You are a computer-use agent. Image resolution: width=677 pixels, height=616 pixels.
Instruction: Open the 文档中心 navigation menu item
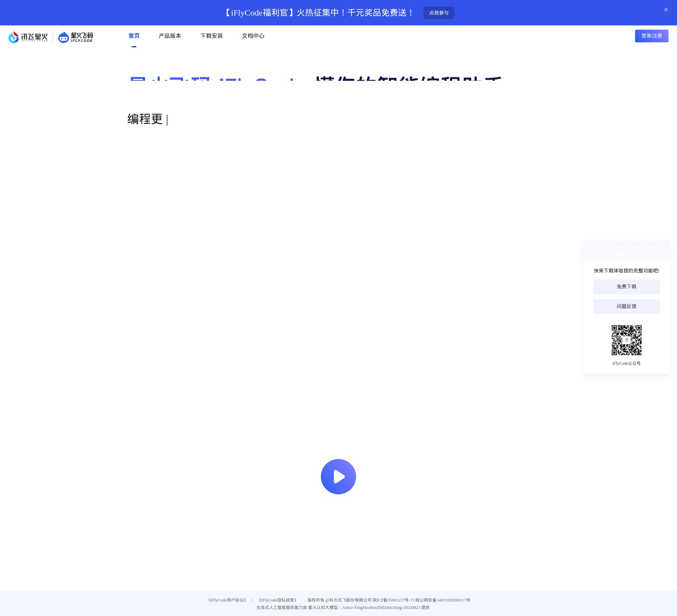(253, 36)
